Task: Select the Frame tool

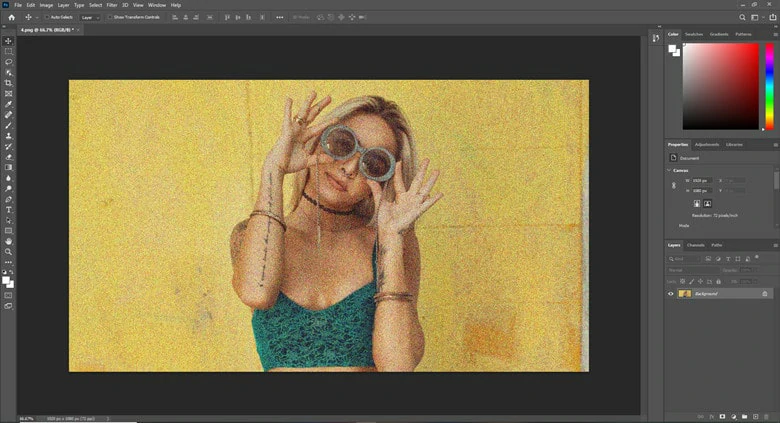Action: coord(8,94)
